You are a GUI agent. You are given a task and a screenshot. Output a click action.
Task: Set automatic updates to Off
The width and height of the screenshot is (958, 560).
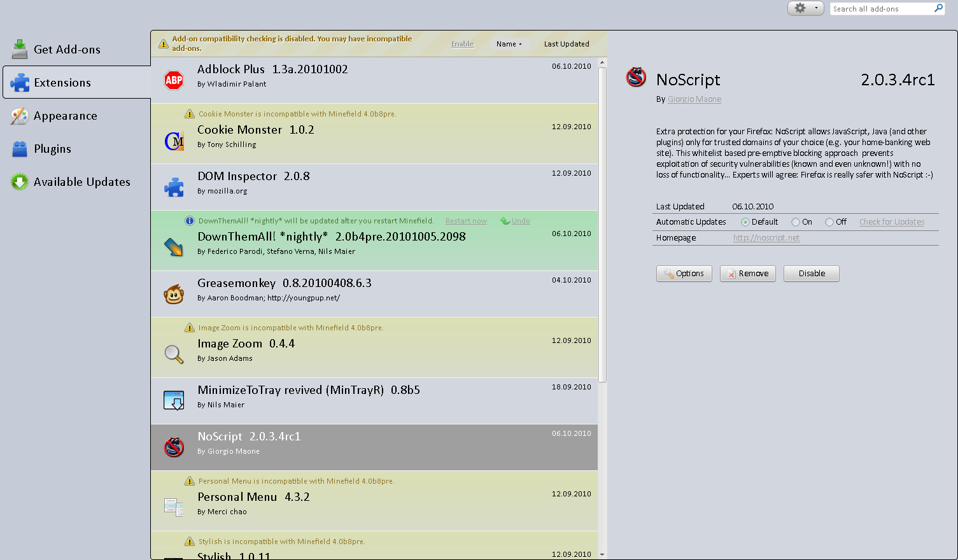click(x=829, y=222)
